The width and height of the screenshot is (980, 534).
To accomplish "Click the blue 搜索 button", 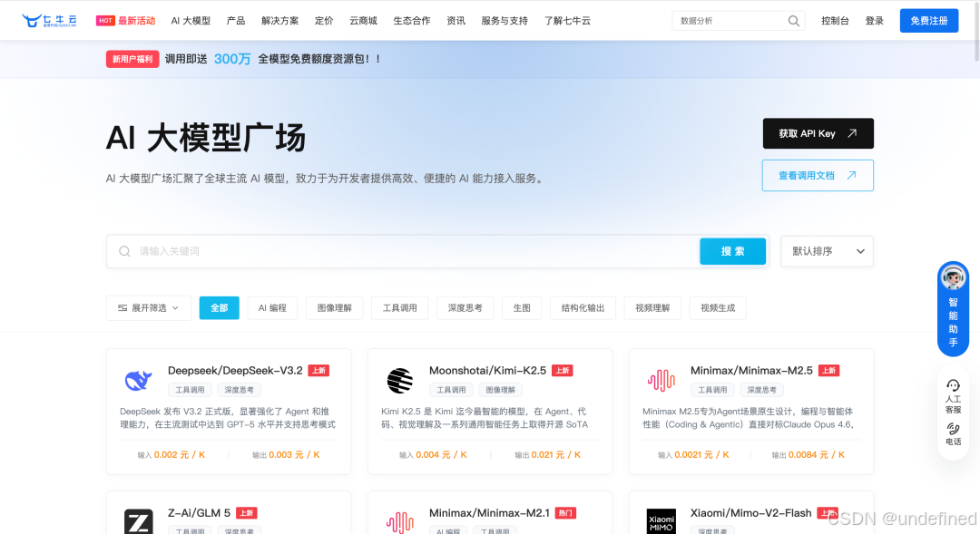I will click(732, 251).
